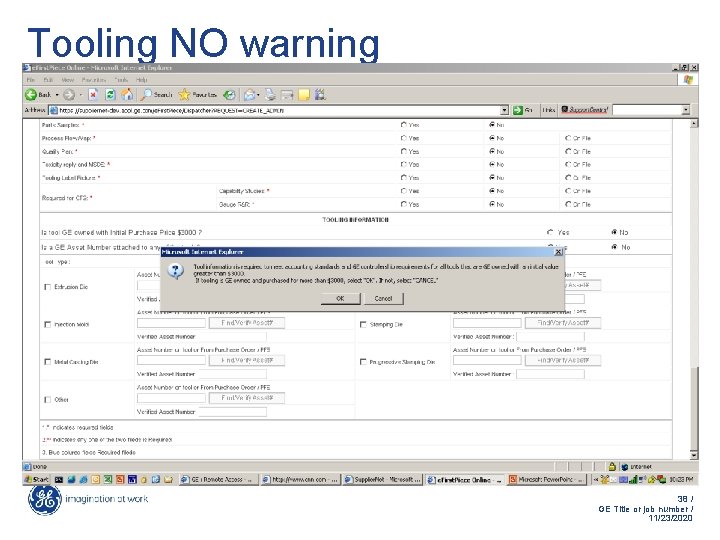Image resolution: width=720 pixels, height=540 pixels.
Task: Refresh the page using the green arrows icon
Action: (110, 95)
